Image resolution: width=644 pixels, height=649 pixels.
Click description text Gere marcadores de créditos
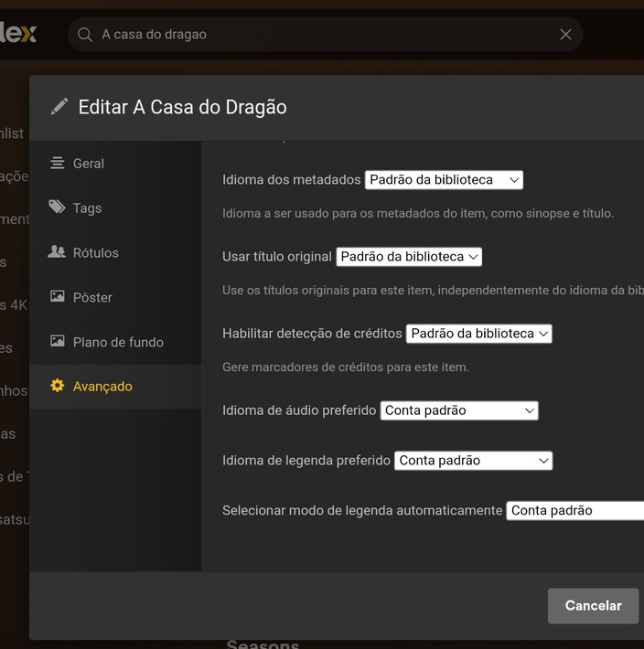(x=346, y=367)
